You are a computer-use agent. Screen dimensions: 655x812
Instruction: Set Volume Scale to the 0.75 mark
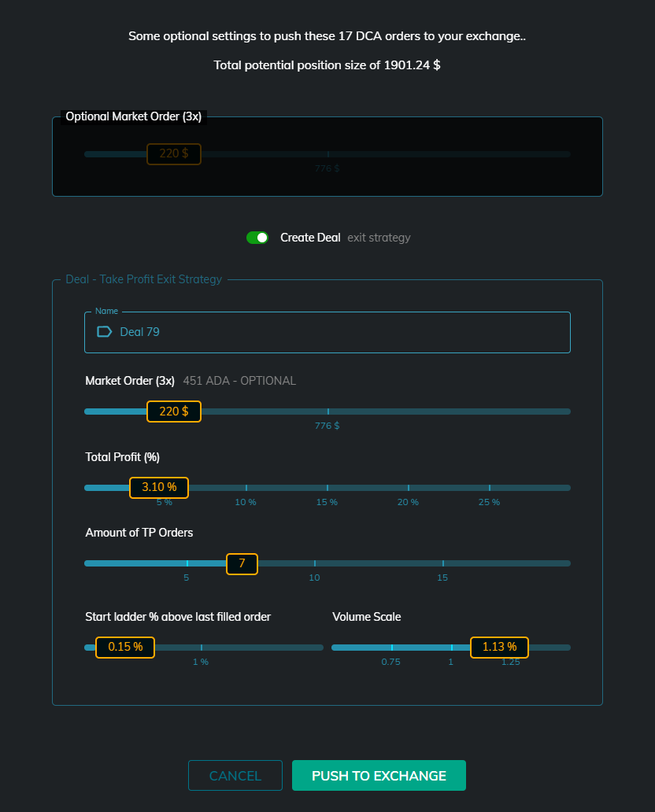point(391,648)
